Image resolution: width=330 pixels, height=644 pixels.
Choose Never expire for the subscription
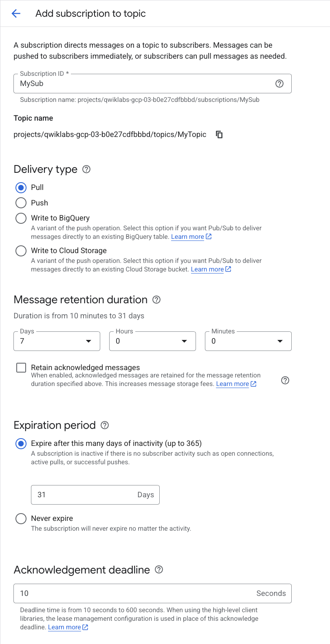(x=21, y=518)
